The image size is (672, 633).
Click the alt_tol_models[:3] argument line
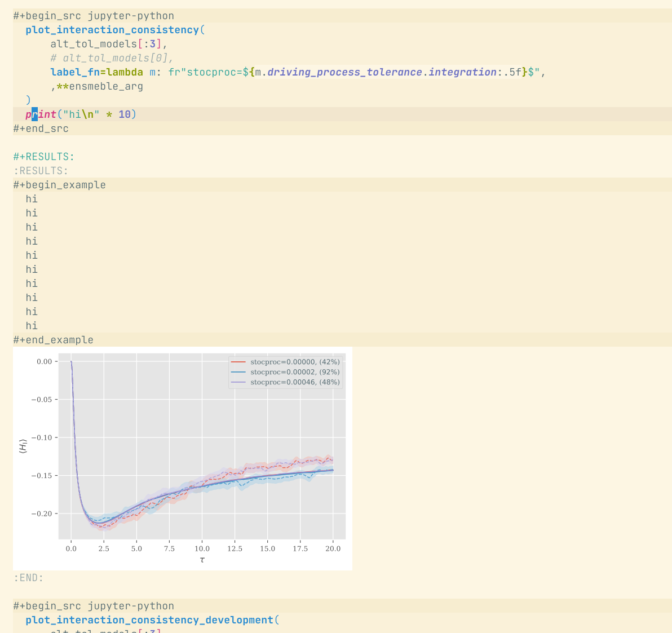[109, 44]
